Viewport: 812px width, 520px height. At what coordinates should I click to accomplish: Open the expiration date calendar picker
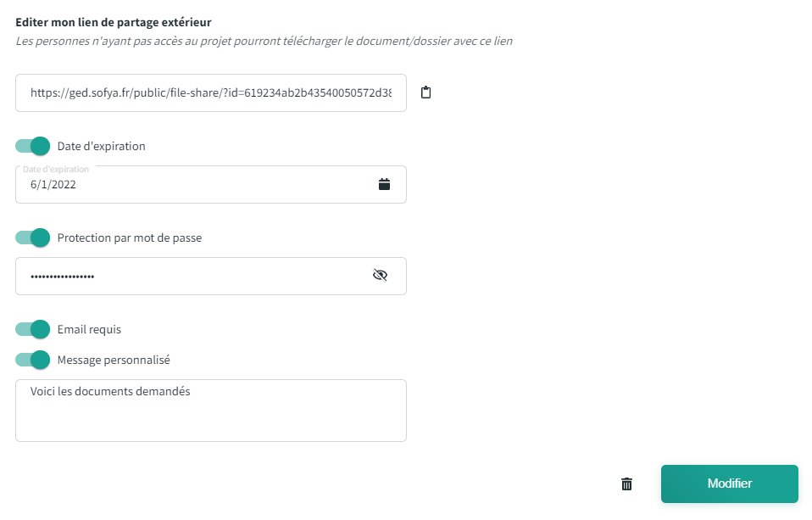(x=384, y=184)
